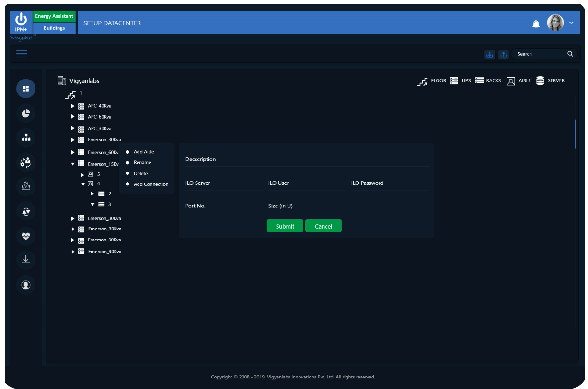
Task: Select the Vigyanlabs root label
Action: click(84, 81)
